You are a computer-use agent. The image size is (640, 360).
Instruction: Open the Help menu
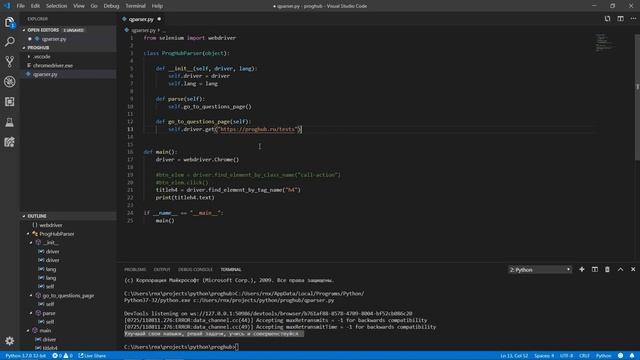pos(157,6)
